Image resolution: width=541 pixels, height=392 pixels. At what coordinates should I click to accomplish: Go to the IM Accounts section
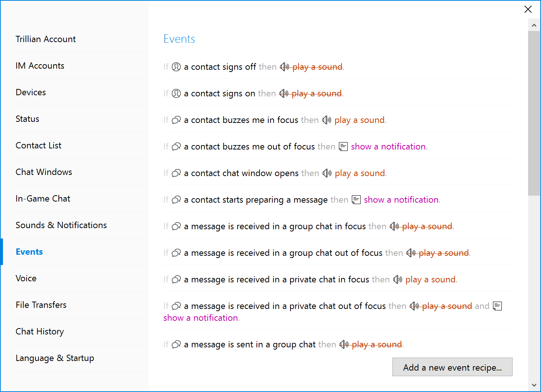pos(40,66)
